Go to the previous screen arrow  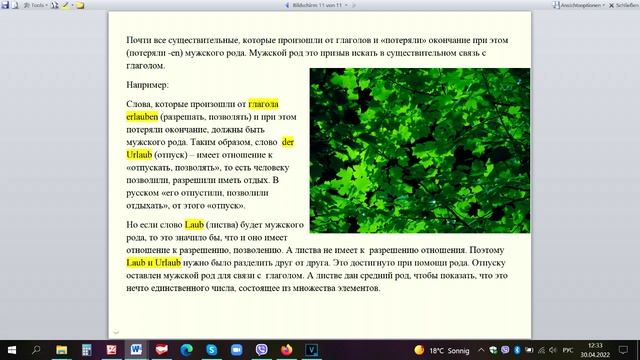click(287, 5)
